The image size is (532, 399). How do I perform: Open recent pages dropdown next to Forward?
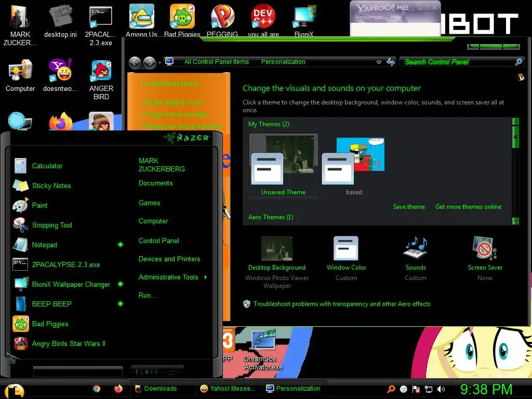[159, 63]
